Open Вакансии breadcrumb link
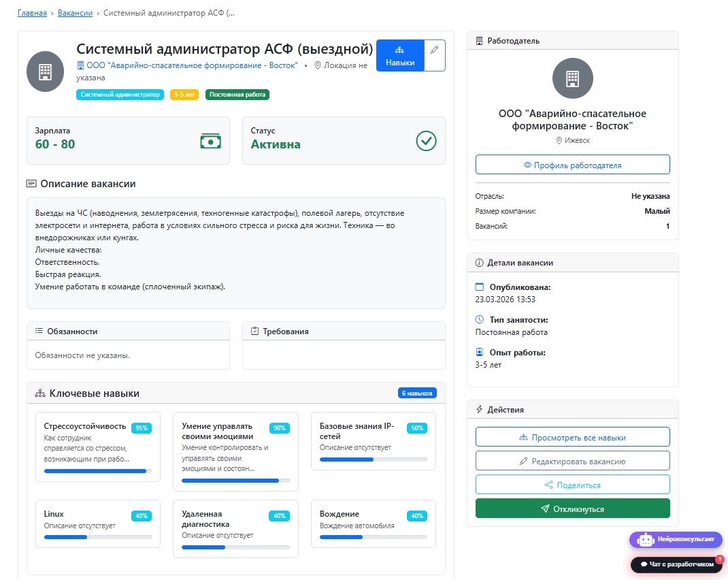 [x=76, y=13]
